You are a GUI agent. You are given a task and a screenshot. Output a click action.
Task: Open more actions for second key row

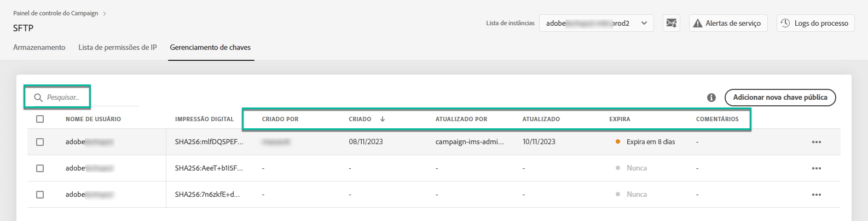[x=816, y=168]
